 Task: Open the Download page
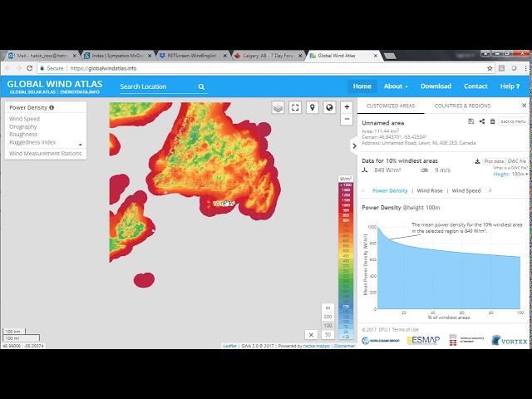(x=436, y=86)
